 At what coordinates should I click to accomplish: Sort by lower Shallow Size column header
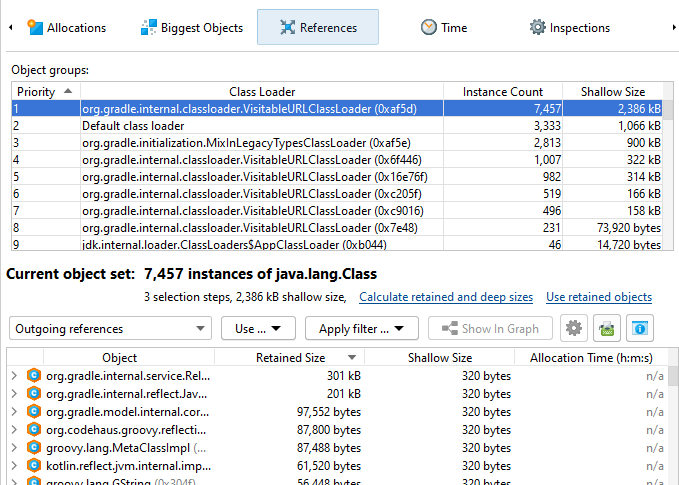pos(440,358)
